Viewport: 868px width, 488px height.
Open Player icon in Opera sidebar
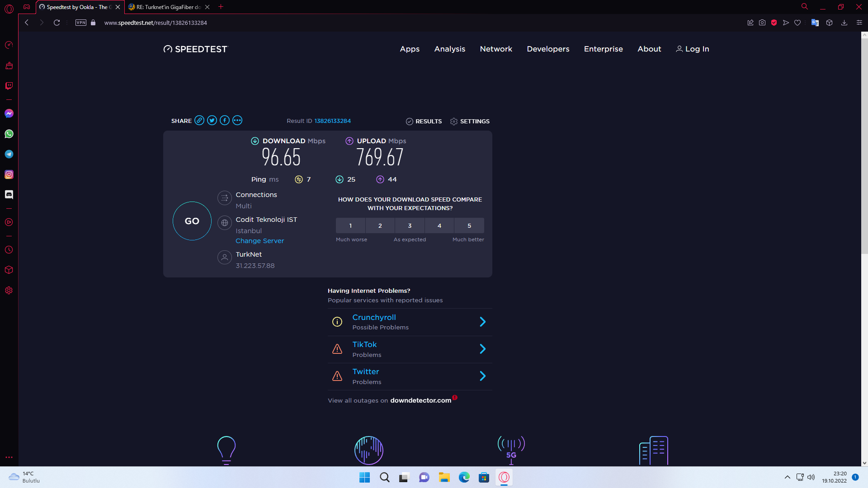click(9, 222)
